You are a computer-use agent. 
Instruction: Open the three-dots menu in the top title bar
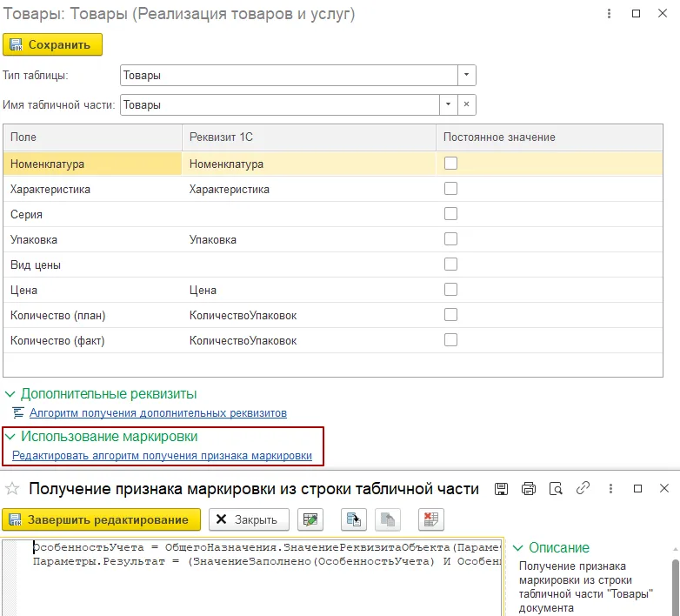point(608,15)
